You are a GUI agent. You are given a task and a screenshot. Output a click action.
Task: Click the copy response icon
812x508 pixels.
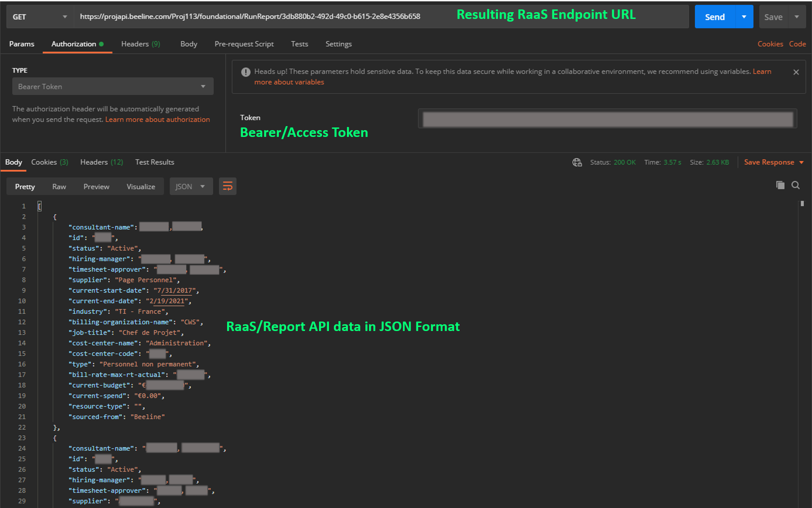tap(780, 185)
